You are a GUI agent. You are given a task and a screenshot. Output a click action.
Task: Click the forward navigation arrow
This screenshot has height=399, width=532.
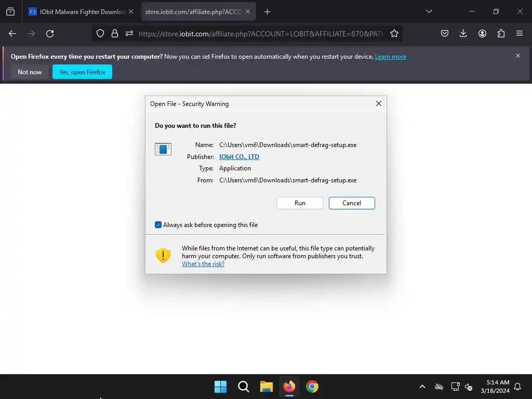[x=31, y=34]
